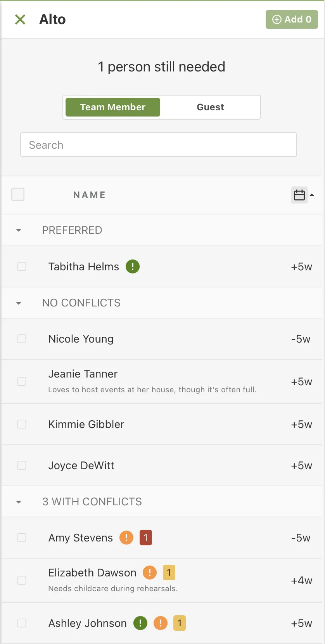
Task: Collapse the NO CONFLICTS section
Action: coord(18,303)
